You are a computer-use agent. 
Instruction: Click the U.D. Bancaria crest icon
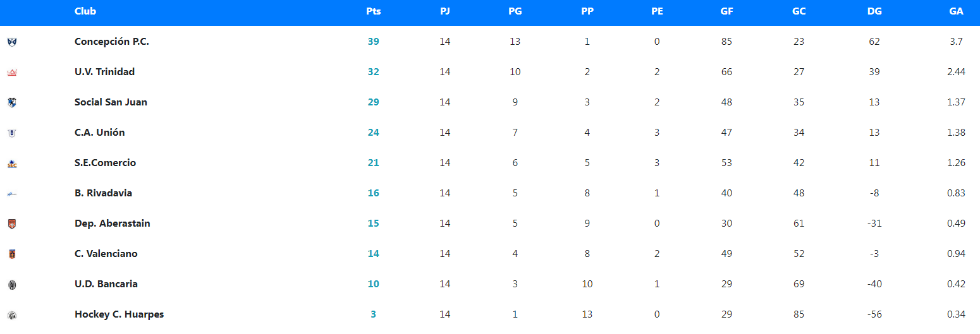point(12,285)
